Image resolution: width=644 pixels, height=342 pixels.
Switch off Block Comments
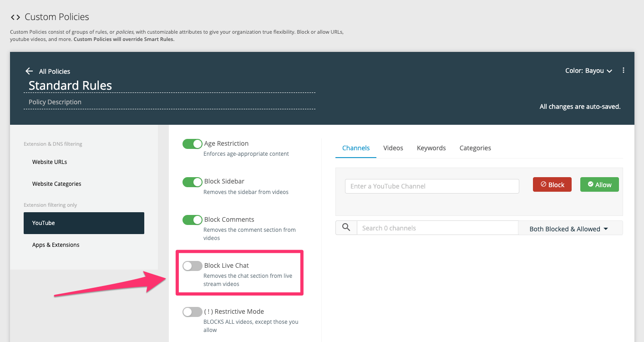tap(193, 220)
